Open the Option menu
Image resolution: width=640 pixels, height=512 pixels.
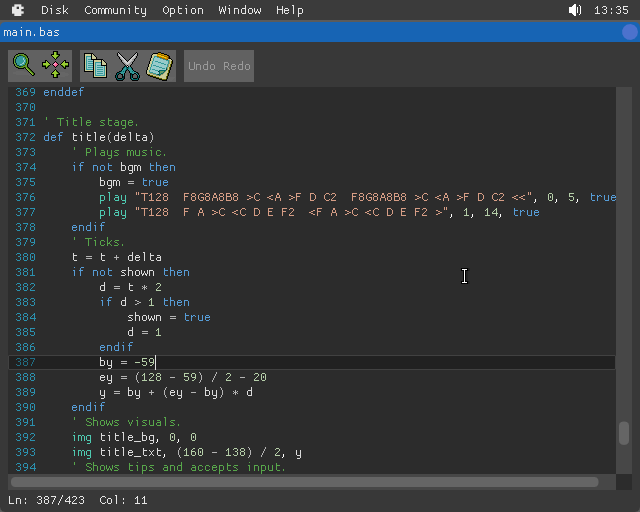click(x=183, y=10)
